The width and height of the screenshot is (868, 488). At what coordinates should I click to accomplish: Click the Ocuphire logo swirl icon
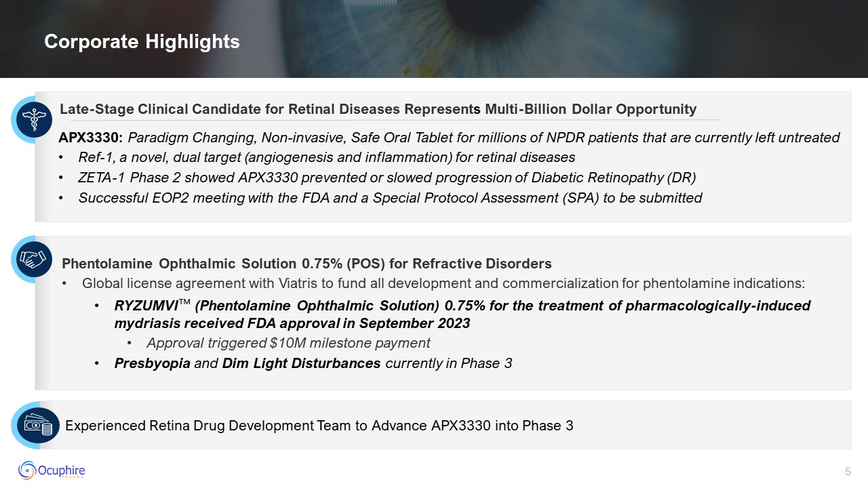coord(28,469)
